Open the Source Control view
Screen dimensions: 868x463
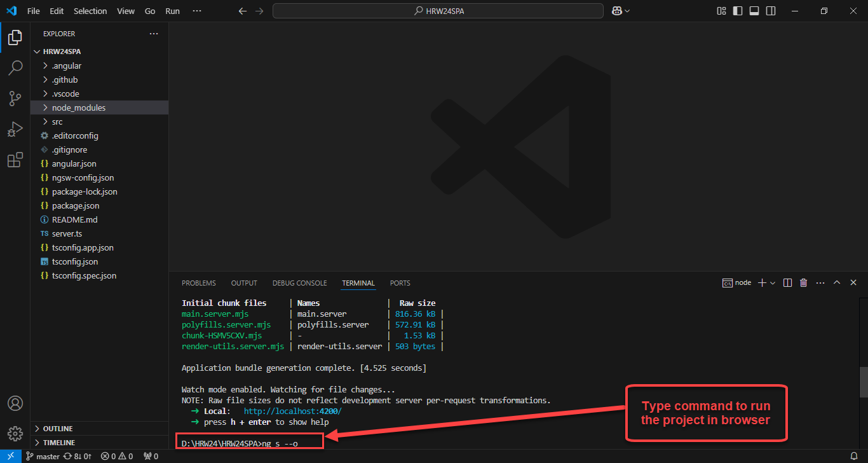pyautogui.click(x=15, y=99)
